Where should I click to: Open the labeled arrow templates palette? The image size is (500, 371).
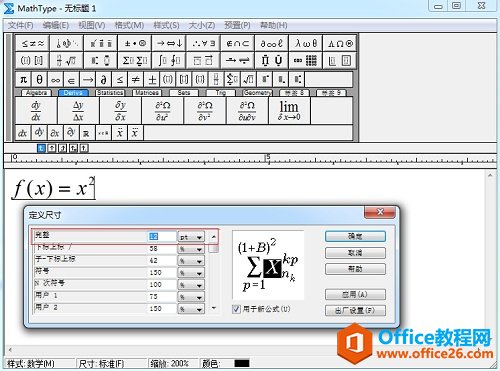point(237,60)
